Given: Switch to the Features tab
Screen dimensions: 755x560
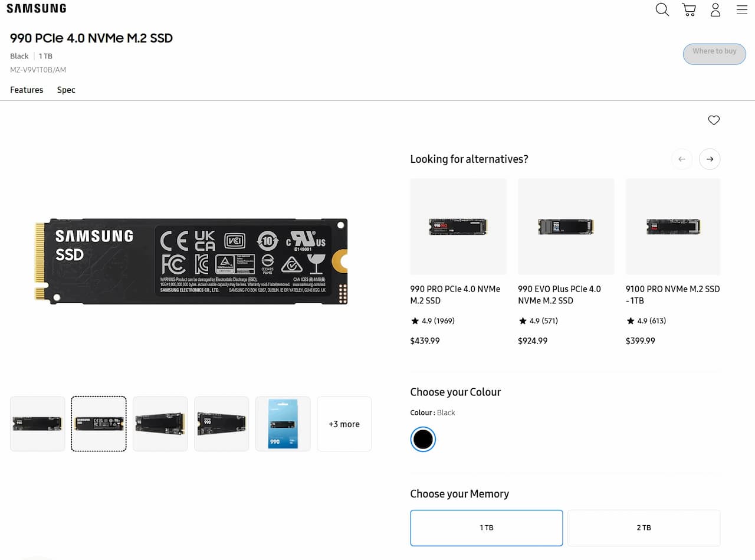Looking at the screenshot, I should click(27, 90).
